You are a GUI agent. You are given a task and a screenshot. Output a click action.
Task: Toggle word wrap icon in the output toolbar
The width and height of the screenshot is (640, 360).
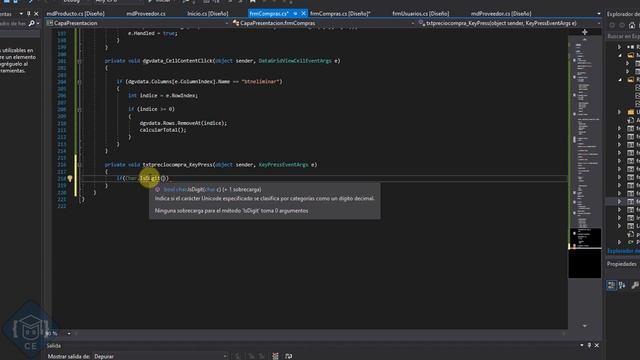click(289, 356)
